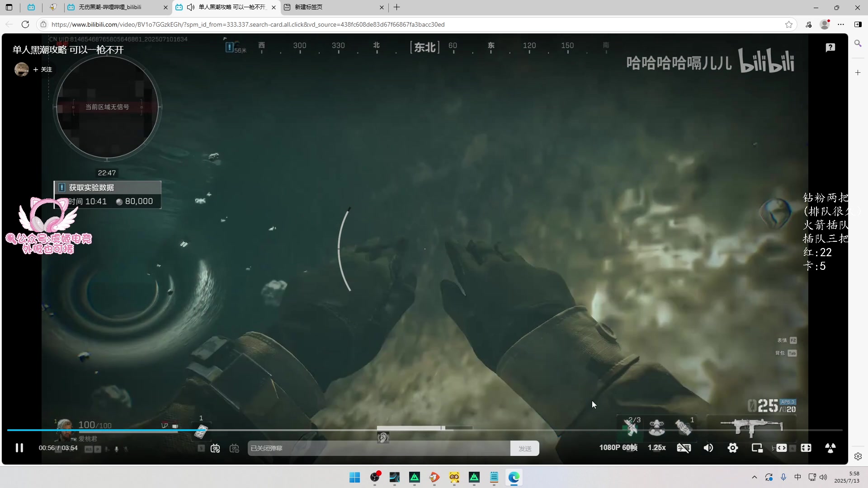Mute the video volume

(x=708, y=448)
